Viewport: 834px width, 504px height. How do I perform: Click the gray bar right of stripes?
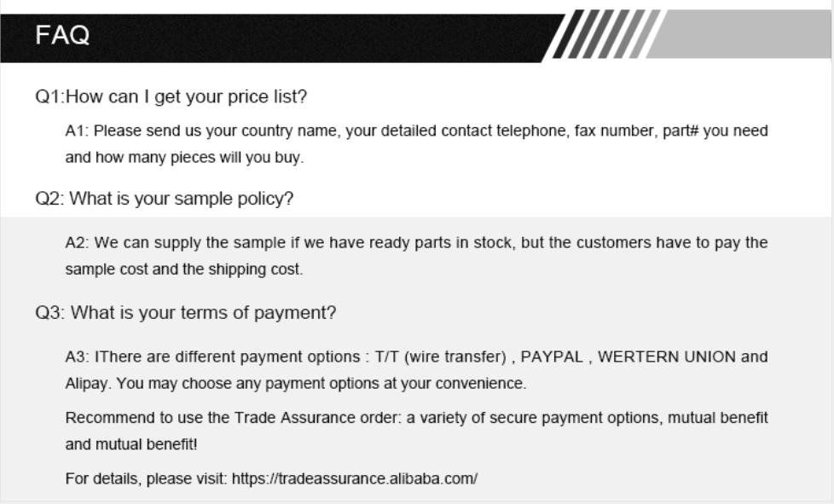[742, 36]
